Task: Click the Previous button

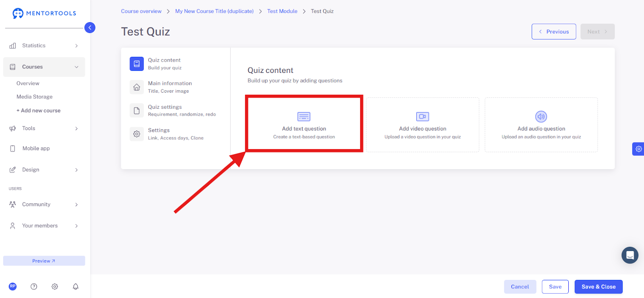Action: (554, 31)
